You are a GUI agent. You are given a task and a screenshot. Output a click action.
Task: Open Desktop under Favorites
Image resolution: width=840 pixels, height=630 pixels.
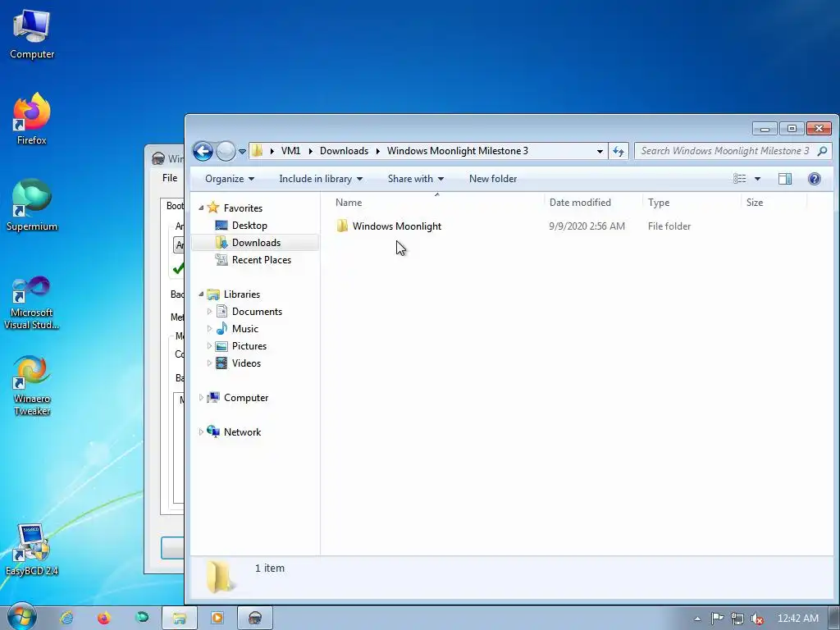(249, 226)
